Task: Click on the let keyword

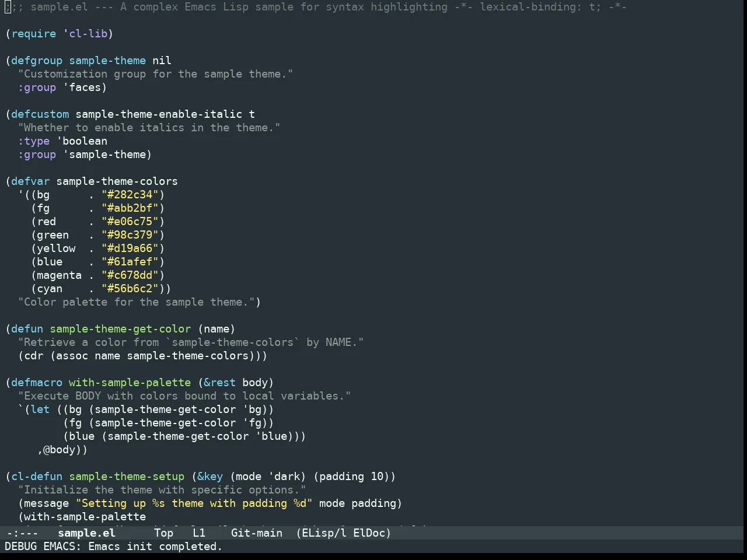Action: 40,409
